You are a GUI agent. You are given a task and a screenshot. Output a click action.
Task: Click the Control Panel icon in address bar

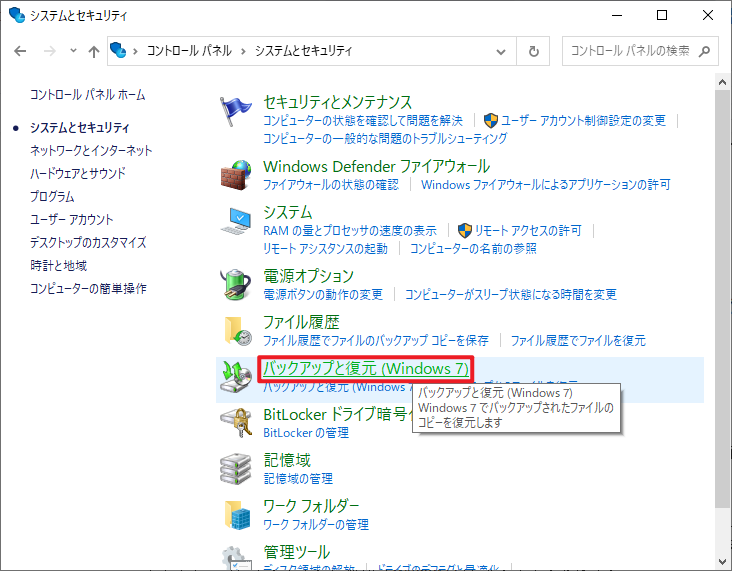click(x=118, y=50)
